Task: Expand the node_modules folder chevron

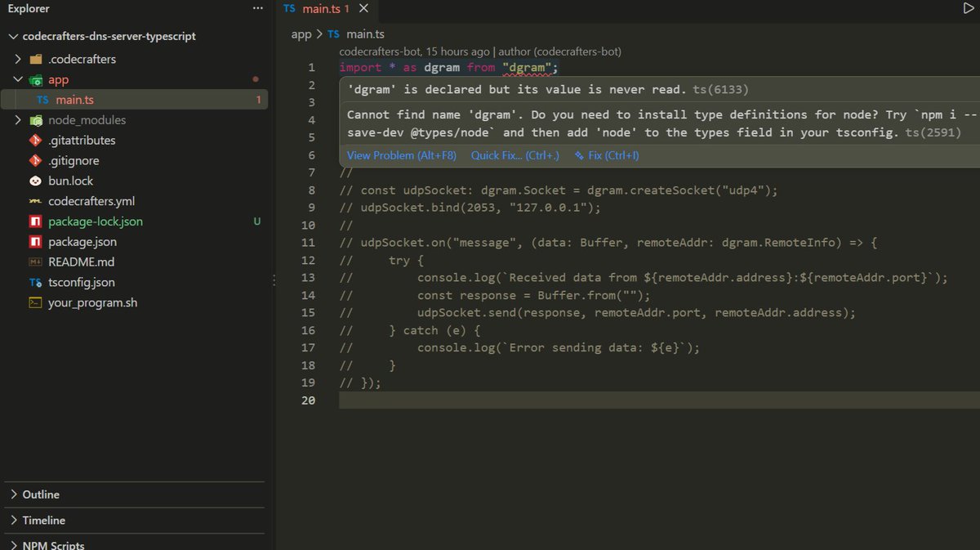Action: click(x=18, y=120)
